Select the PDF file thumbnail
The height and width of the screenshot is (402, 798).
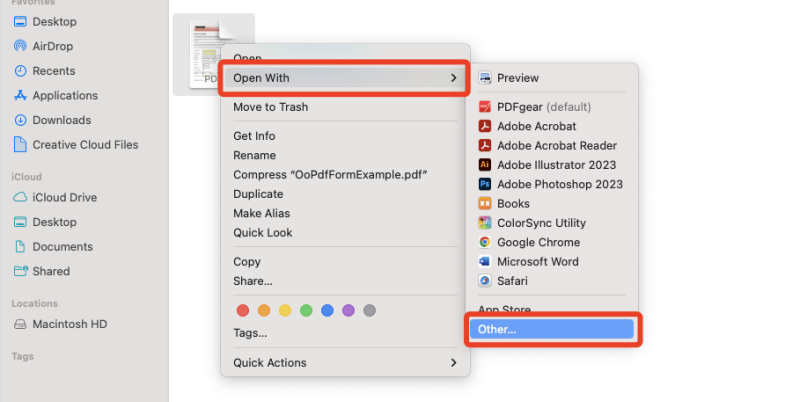click(205, 53)
